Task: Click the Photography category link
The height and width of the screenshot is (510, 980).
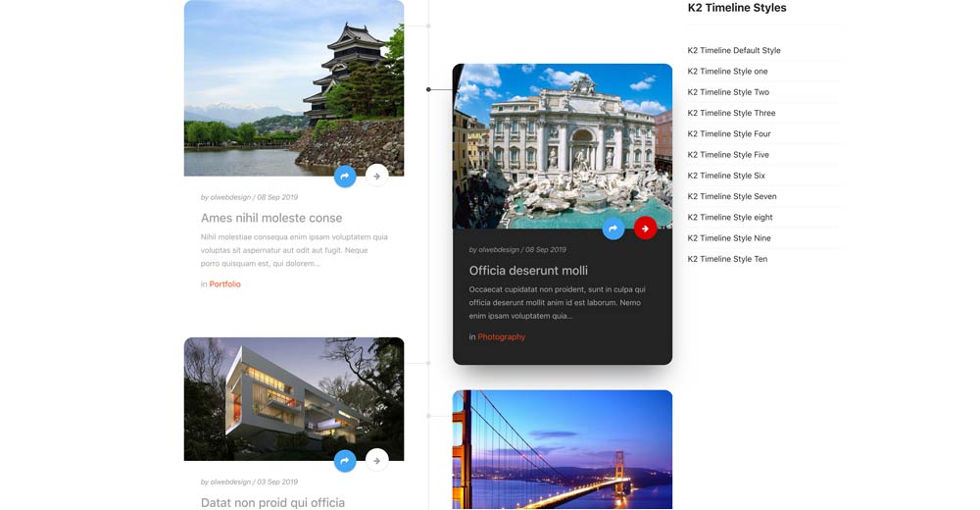Action: [x=501, y=336]
